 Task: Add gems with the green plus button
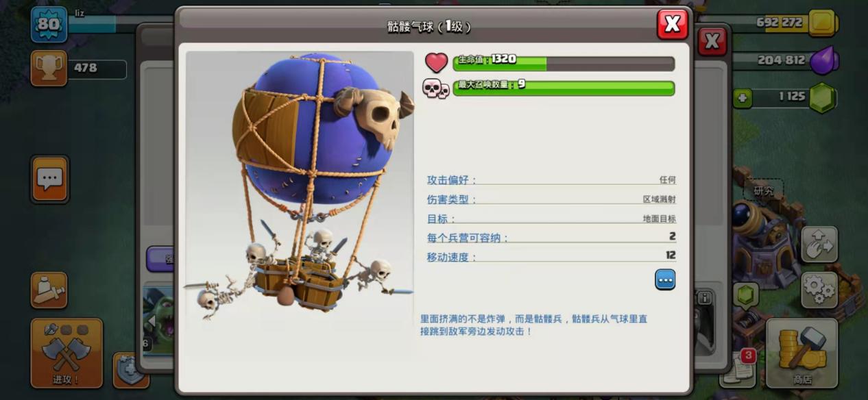(743, 99)
